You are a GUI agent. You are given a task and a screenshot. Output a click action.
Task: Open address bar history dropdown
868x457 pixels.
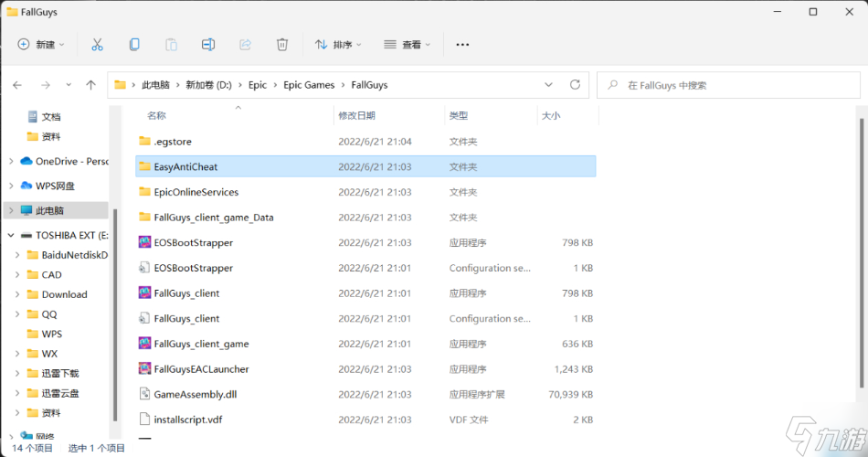pyautogui.click(x=548, y=85)
